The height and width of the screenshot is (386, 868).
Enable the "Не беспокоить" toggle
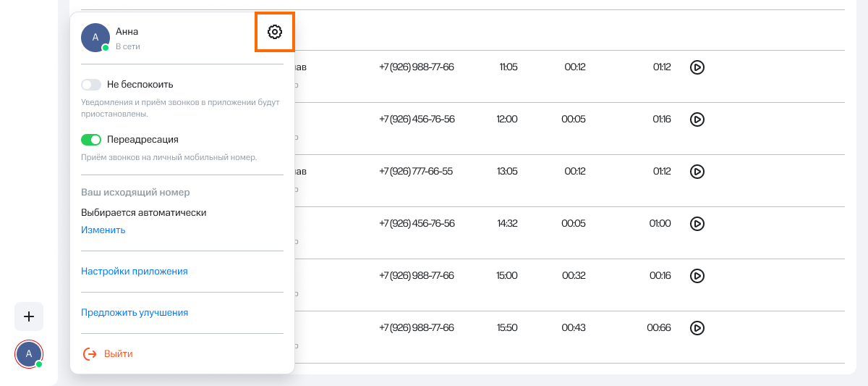click(91, 85)
